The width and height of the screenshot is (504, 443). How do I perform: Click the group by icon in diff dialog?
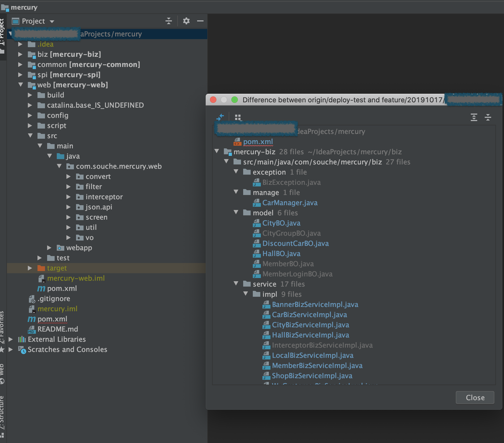point(238,117)
